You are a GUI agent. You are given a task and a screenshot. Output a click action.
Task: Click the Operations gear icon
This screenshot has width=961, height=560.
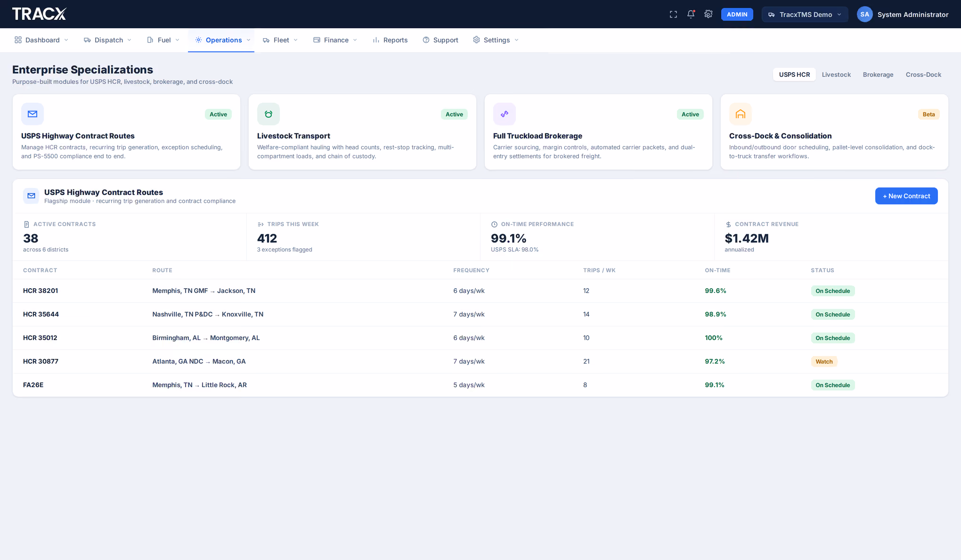(198, 40)
